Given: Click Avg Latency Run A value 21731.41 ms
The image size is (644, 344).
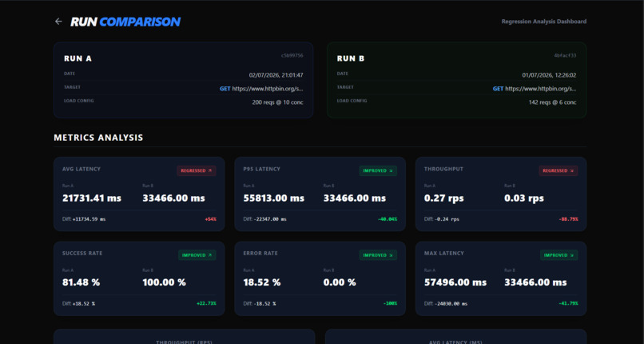Looking at the screenshot, I should 92,198.
